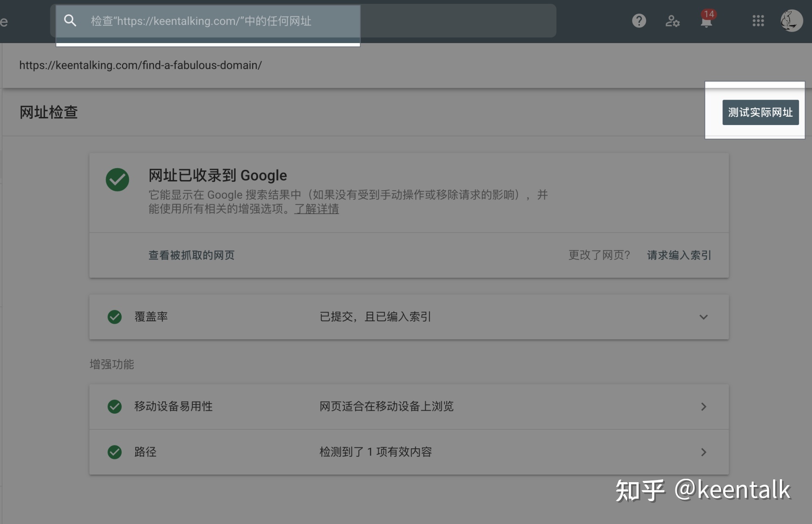This screenshot has width=812, height=524.
Task: Click the green check icon beside 移动设备易用性
Action: click(115, 407)
